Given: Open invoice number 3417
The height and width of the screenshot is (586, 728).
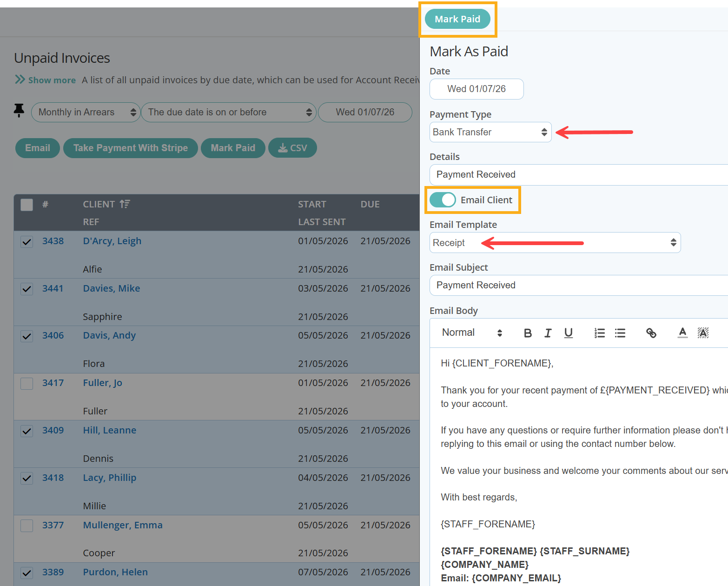Looking at the screenshot, I should click(x=53, y=383).
